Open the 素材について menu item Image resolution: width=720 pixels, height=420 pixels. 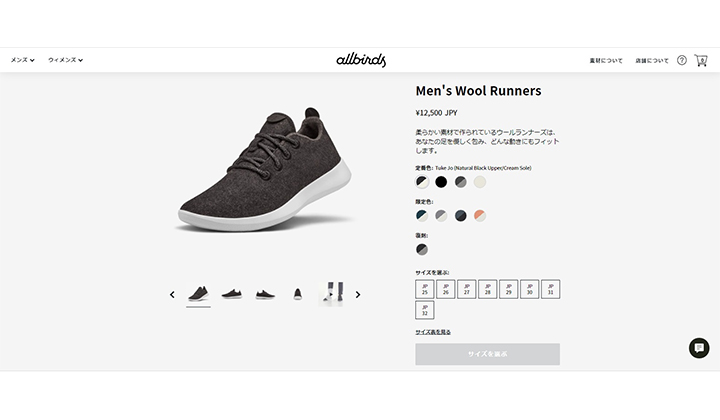606,61
